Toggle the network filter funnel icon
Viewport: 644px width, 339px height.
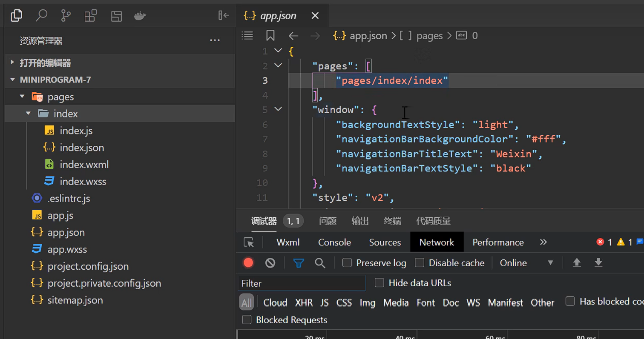point(299,263)
